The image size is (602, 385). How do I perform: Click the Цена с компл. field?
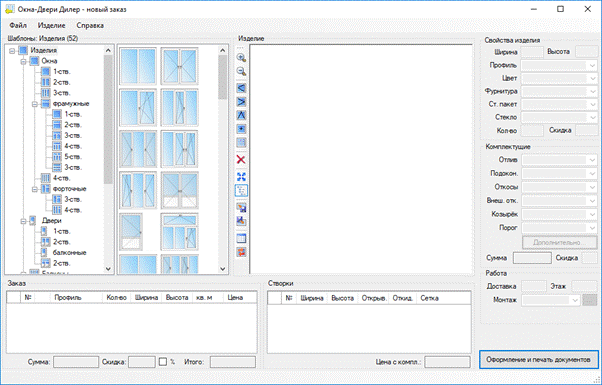pos(447,362)
